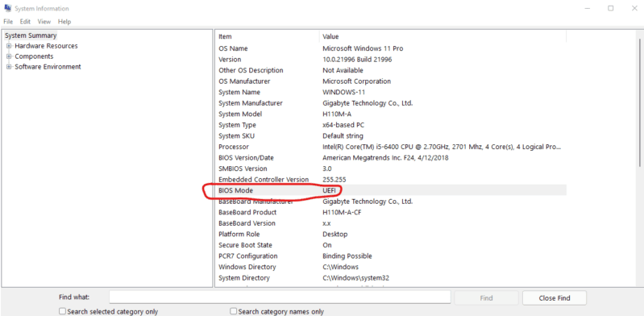This screenshot has width=644, height=316.
Task: Open the View menu
Action: (44, 22)
